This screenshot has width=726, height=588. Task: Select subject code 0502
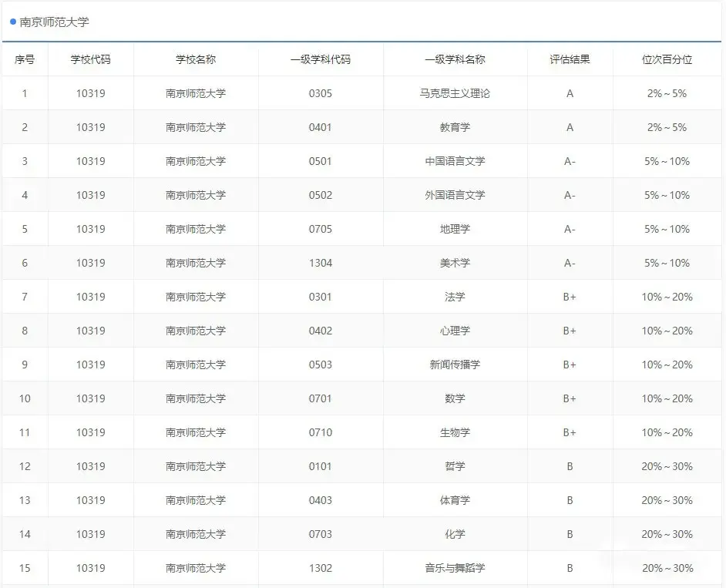[x=321, y=195]
